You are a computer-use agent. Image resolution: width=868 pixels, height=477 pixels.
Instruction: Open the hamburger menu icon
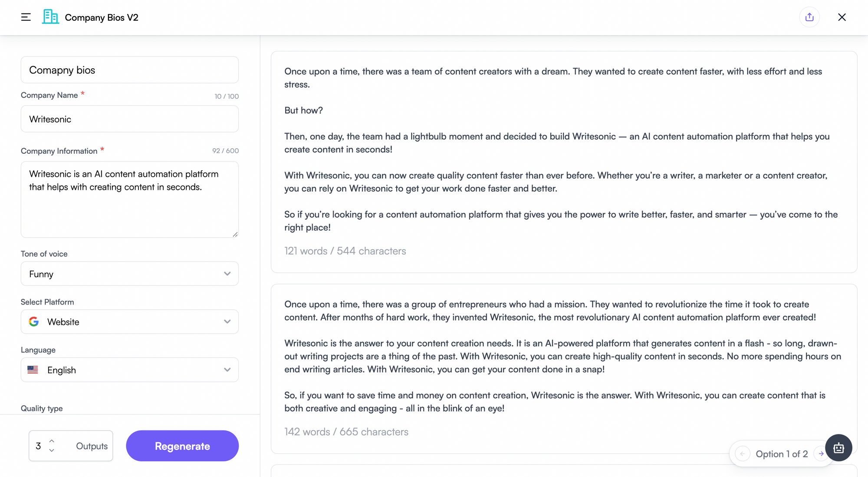click(x=26, y=17)
